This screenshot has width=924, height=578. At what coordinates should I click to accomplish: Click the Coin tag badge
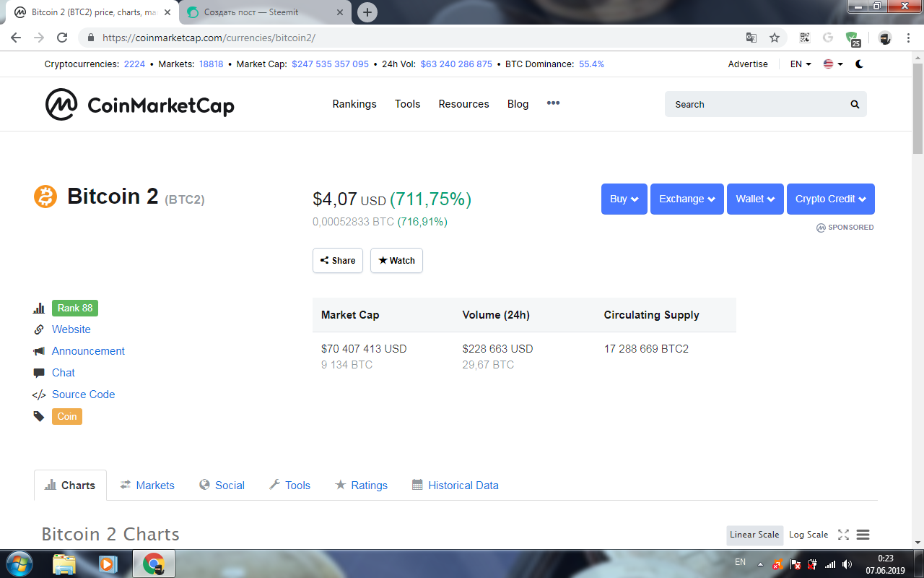coord(67,416)
